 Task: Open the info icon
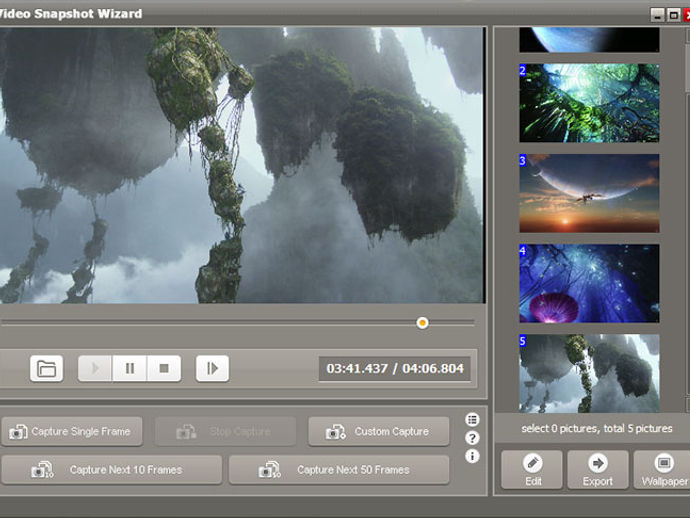tap(472, 456)
